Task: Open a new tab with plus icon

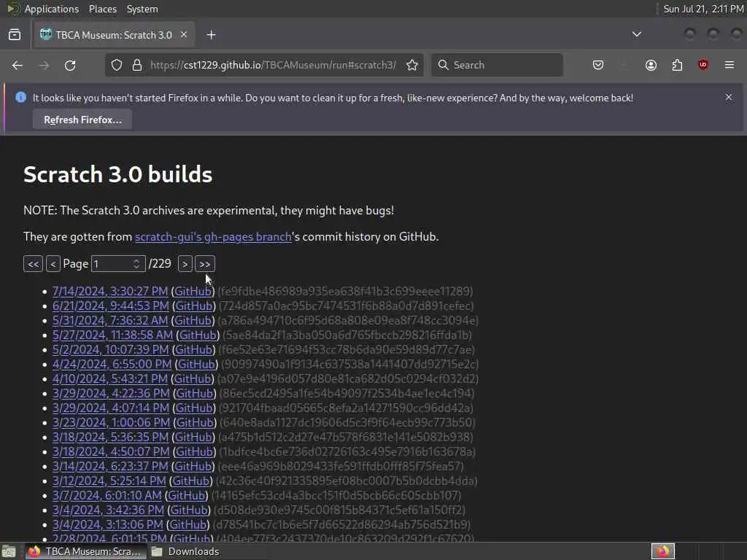Action: [x=211, y=35]
